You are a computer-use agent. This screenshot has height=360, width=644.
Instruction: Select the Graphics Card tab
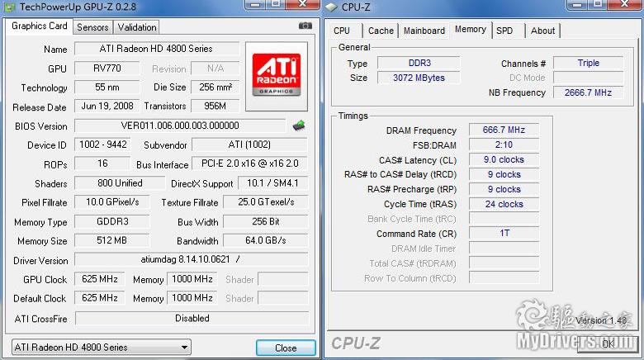coord(39,26)
